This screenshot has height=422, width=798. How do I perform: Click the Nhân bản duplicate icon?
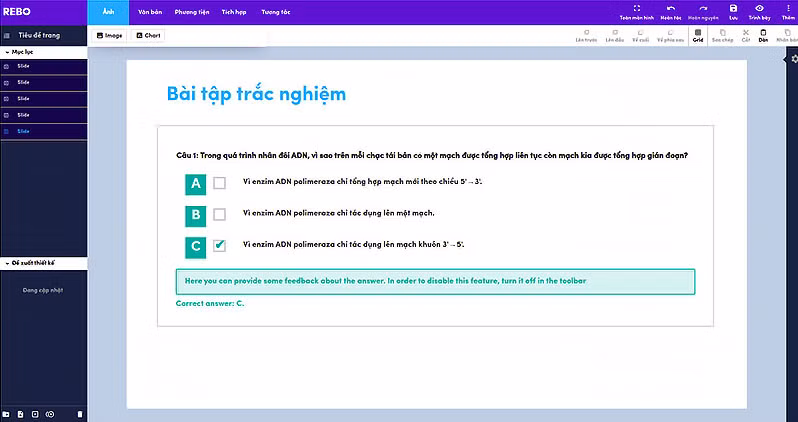(787, 33)
